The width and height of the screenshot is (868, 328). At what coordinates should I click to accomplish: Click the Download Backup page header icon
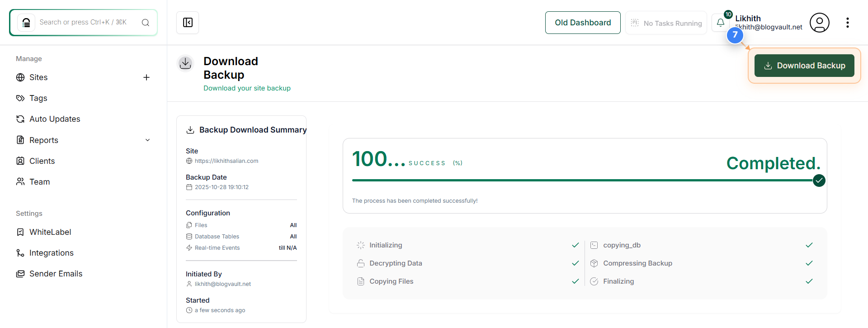(x=185, y=63)
